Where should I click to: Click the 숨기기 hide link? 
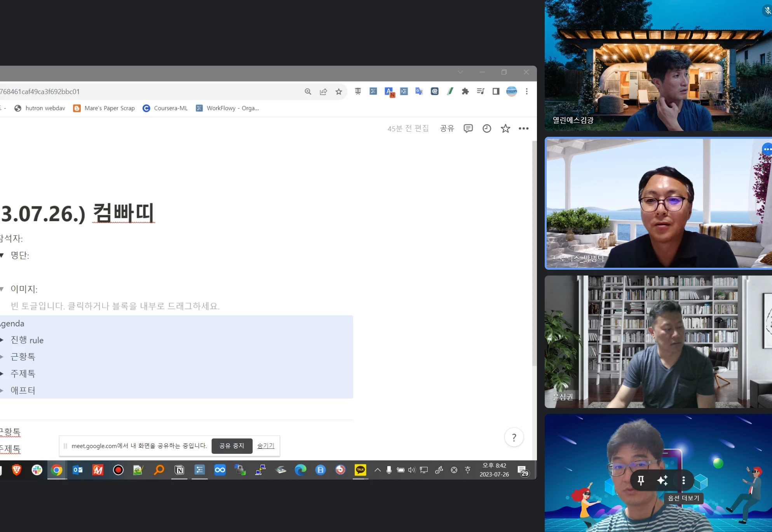pos(266,446)
